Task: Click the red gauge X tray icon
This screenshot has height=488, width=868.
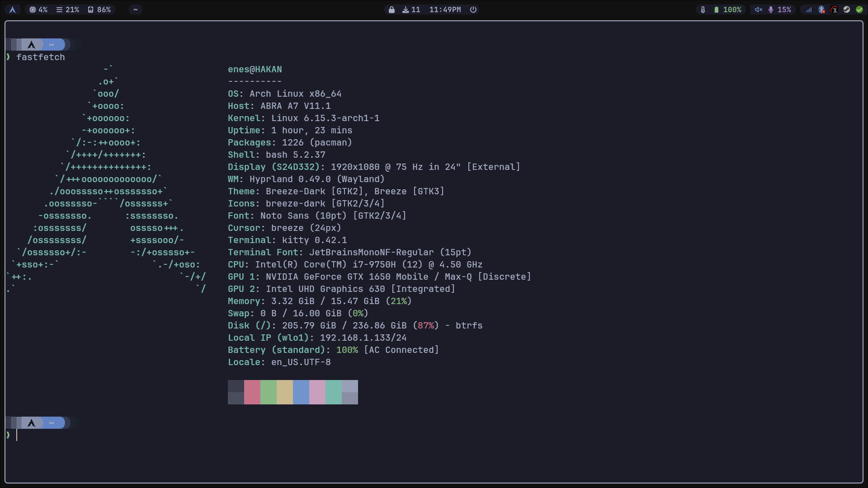Action: (x=835, y=9)
